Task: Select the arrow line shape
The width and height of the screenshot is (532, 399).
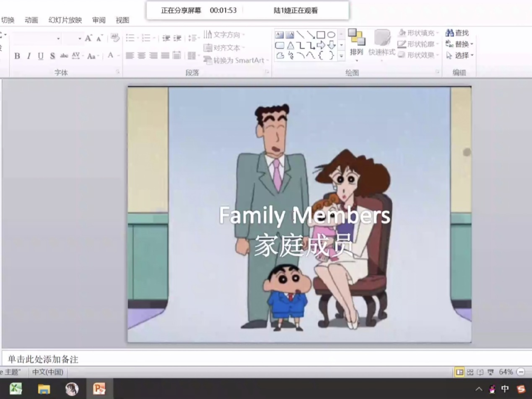Action: [310, 35]
